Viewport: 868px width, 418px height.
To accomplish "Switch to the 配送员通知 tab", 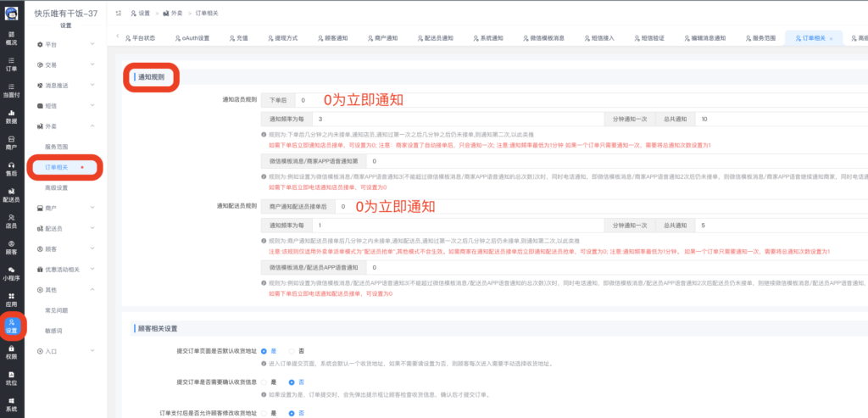I will coord(435,38).
